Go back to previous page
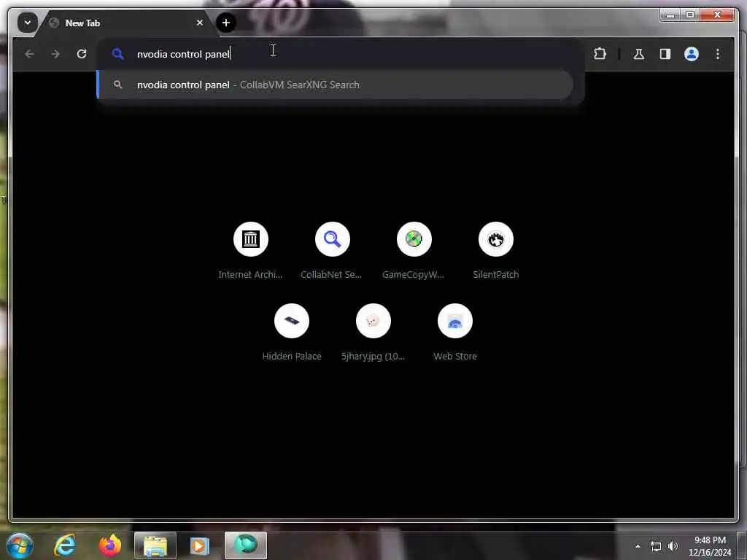The width and height of the screenshot is (747, 560). pyautogui.click(x=29, y=54)
